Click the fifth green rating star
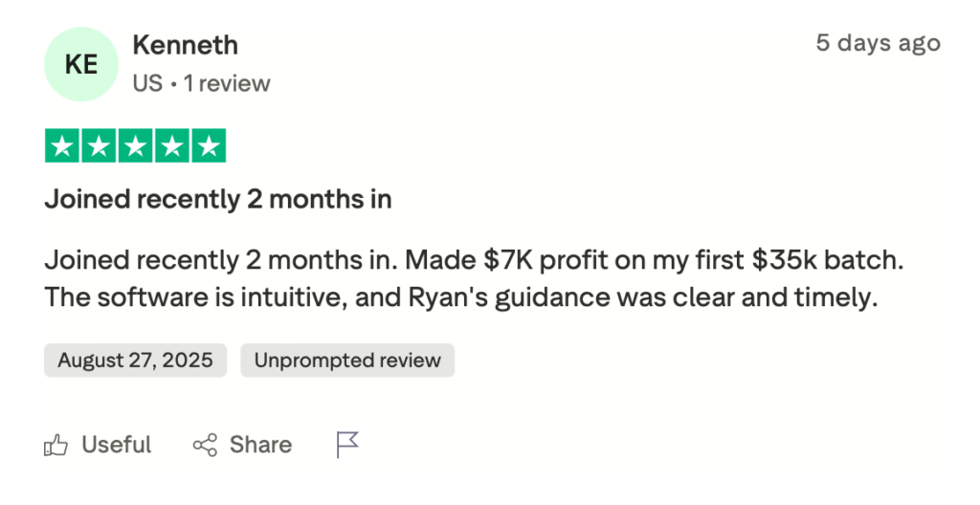This screenshot has height=505, width=980. [208, 145]
